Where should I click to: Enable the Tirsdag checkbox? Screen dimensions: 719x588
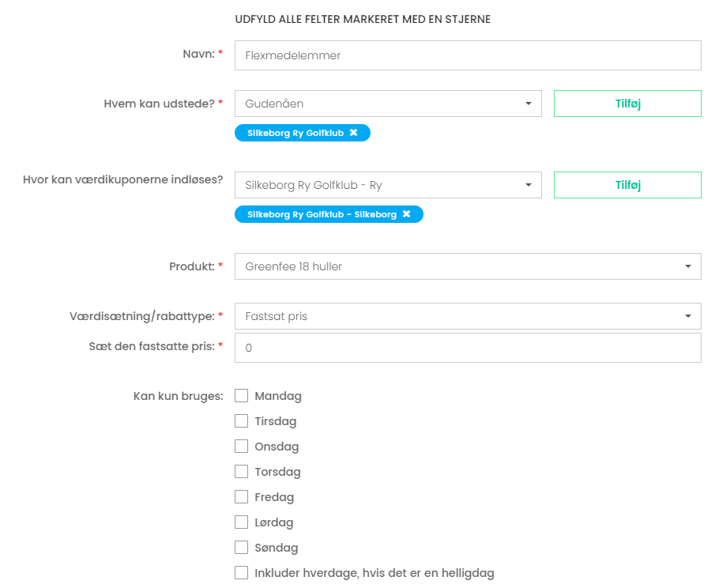coord(241,421)
